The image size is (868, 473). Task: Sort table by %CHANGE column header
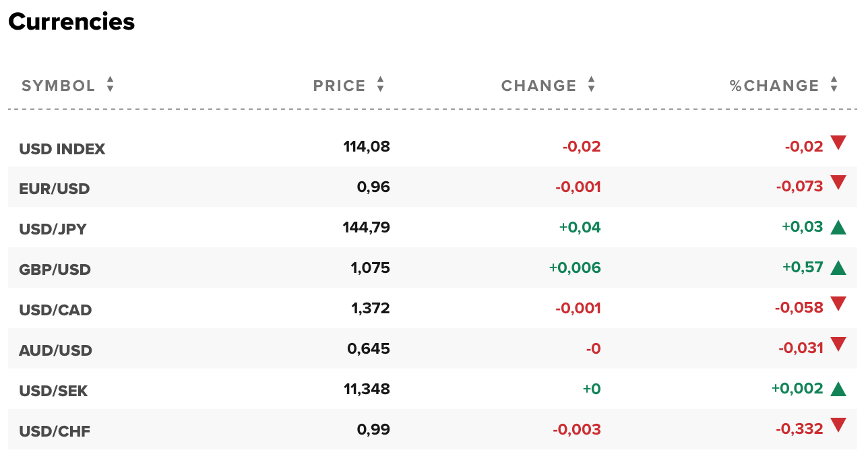774,86
